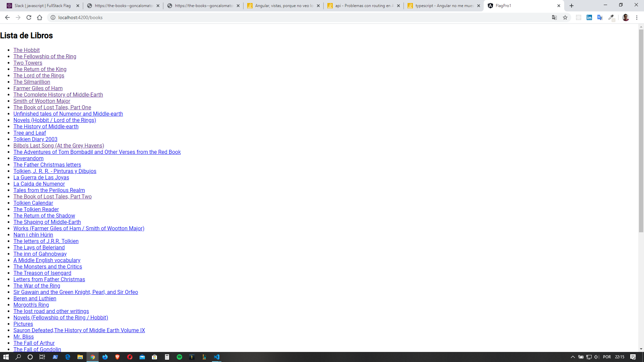Open the clock showing 22:15
Screen dimensions: 644x362
[620, 357]
